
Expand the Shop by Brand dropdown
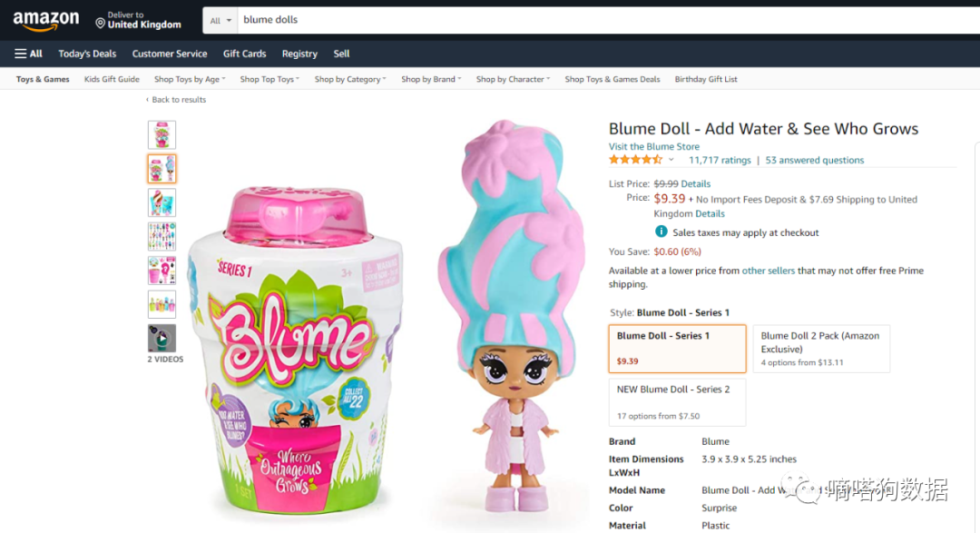431,79
